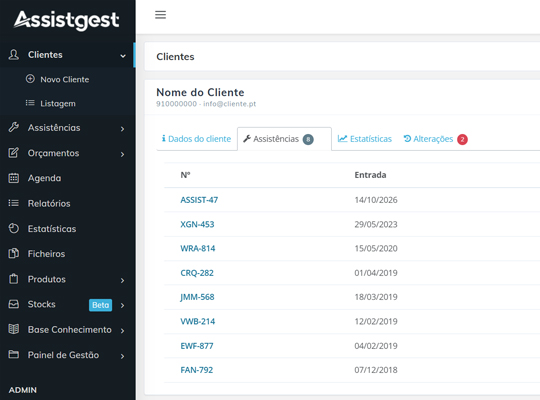Click the Clientes user icon in sidebar
540x400 pixels.
14,54
